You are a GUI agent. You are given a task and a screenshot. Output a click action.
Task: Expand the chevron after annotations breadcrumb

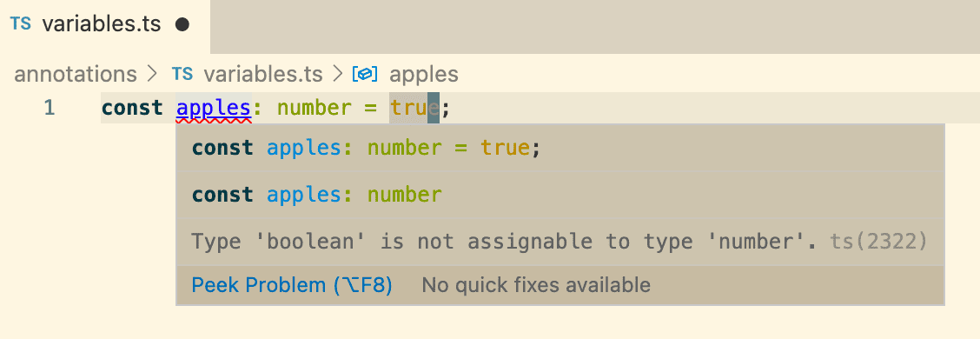(x=150, y=75)
